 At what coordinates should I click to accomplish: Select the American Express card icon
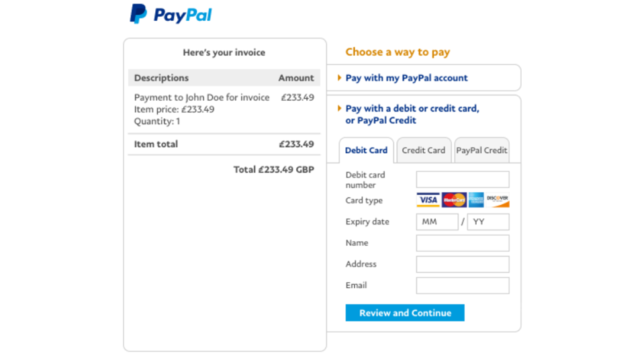click(476, 200)
